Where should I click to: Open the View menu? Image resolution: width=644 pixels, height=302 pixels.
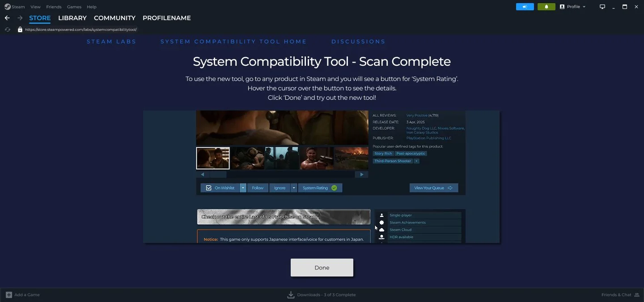[x=35, y=7]
